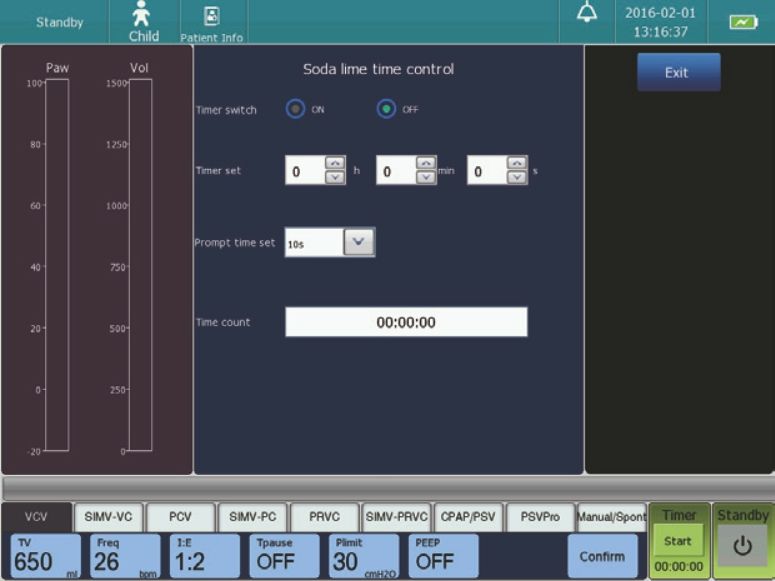Viewport: 775px width, 581px height.
Task: Select the Timer switch OFF option
Action: 386,110
